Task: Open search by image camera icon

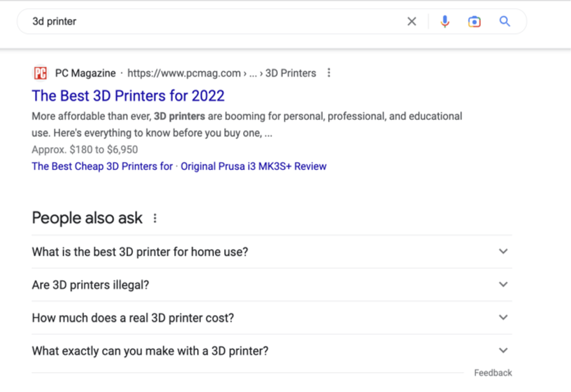Action: (x=475, y=21)
